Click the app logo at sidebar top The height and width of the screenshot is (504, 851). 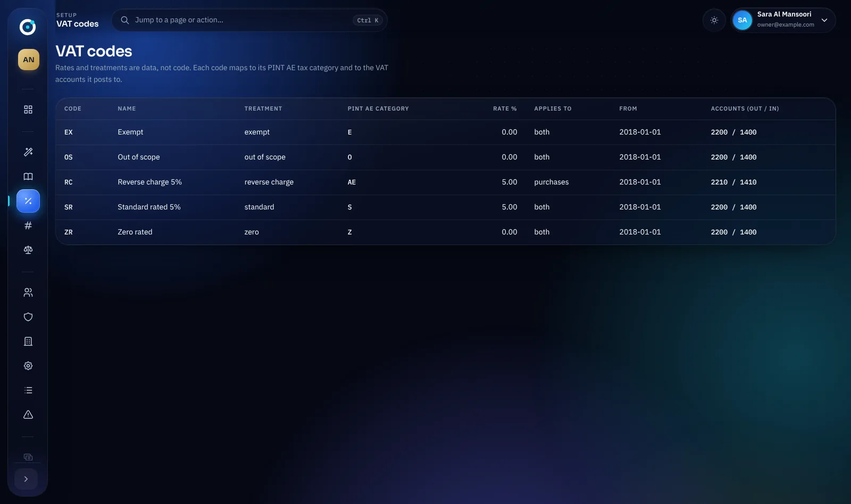28,27
